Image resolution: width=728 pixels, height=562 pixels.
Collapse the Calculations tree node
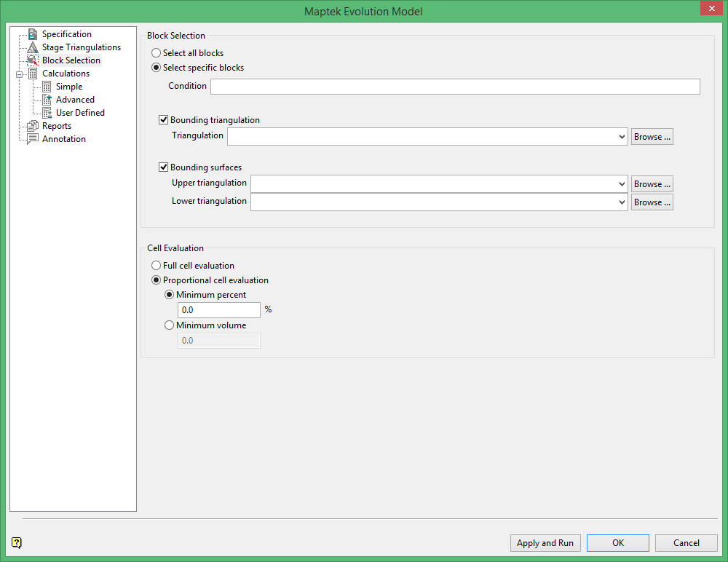[x=19, y=74]
